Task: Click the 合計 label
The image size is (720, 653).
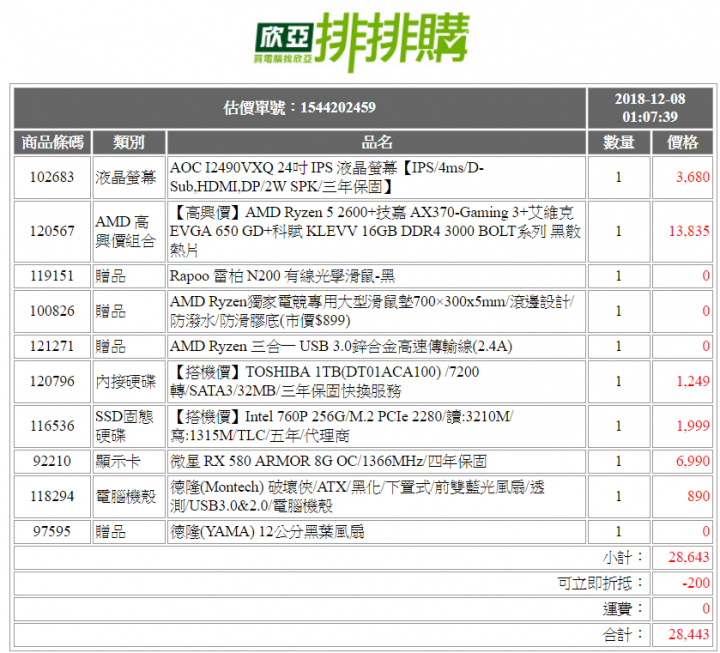Action: [623, 635]
